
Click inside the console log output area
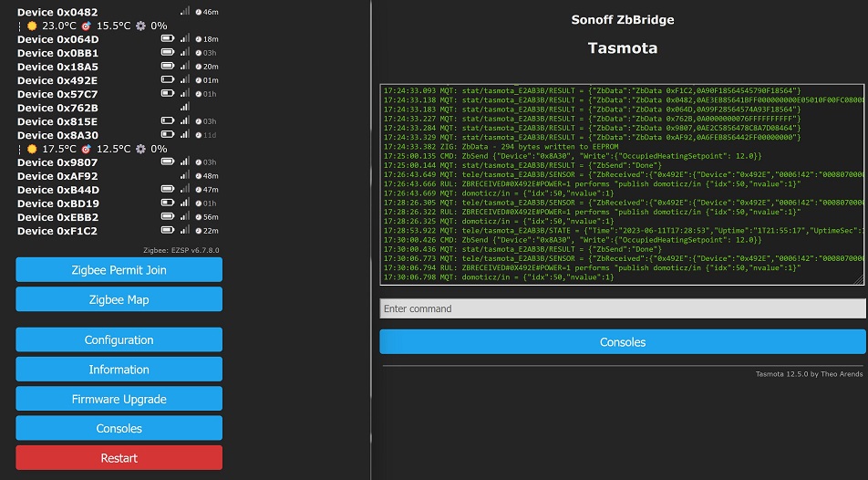(x=622, y=184)
